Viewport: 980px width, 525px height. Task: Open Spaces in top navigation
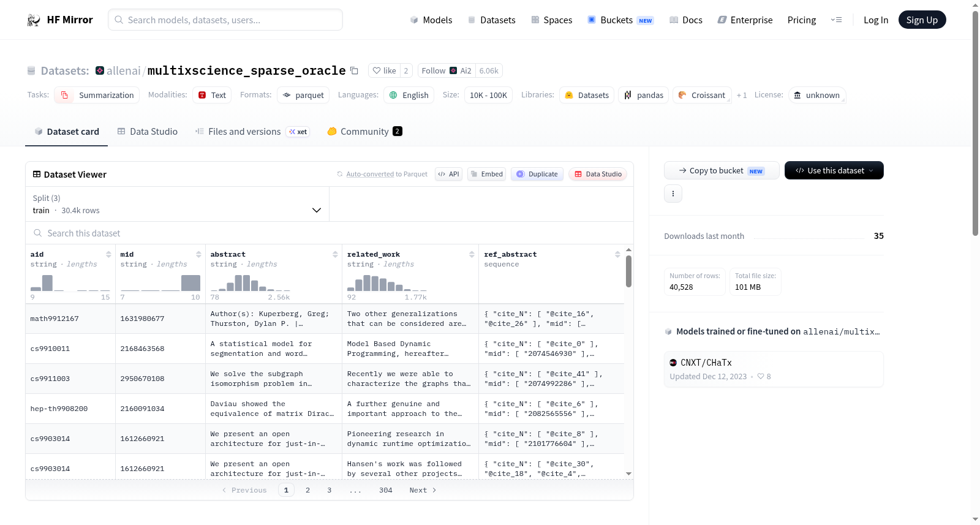coord(551,20)
